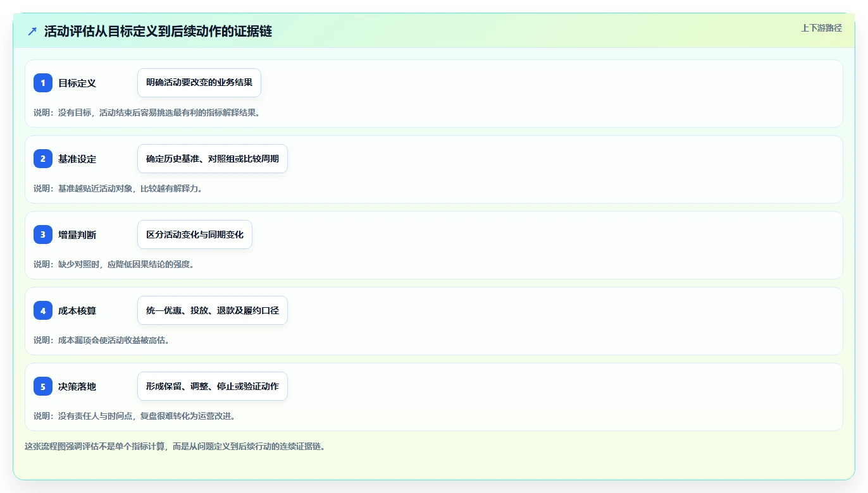868x493 pixels.
Task: Click the title 活动评估从目标定义到后续动作的证据链
Action: tap(158, 32)
